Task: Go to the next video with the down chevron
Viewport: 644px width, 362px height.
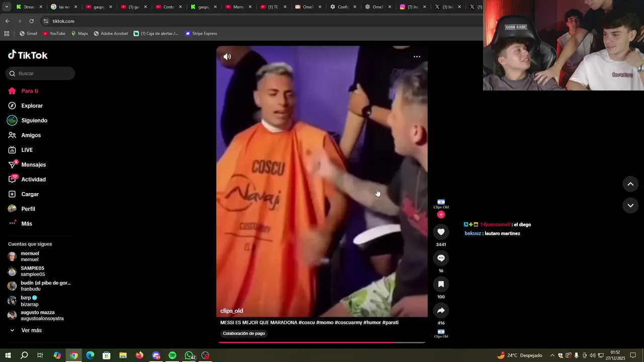Action: click(x=630, y=205)
